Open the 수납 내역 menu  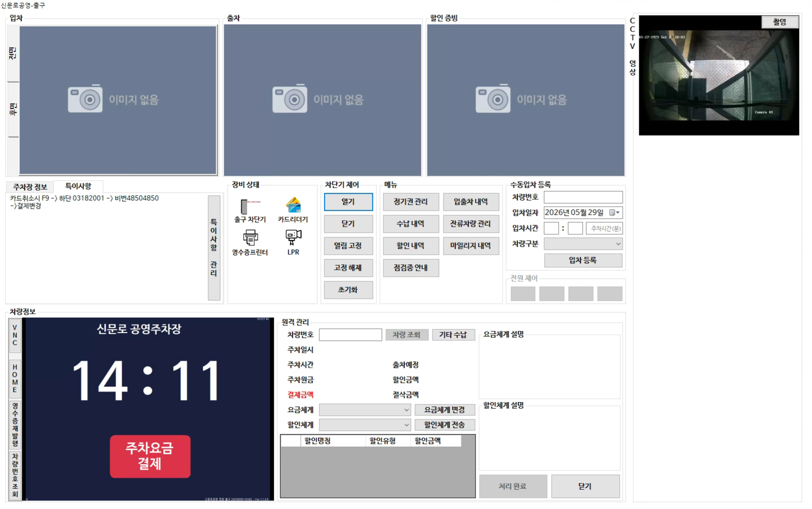click(x=411, y=224)
